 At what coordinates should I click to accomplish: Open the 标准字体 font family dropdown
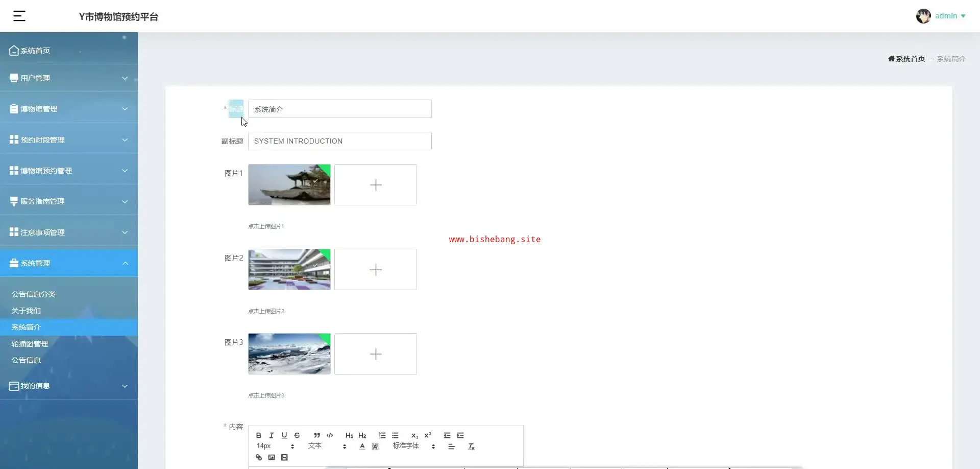(x=414, y=446)
